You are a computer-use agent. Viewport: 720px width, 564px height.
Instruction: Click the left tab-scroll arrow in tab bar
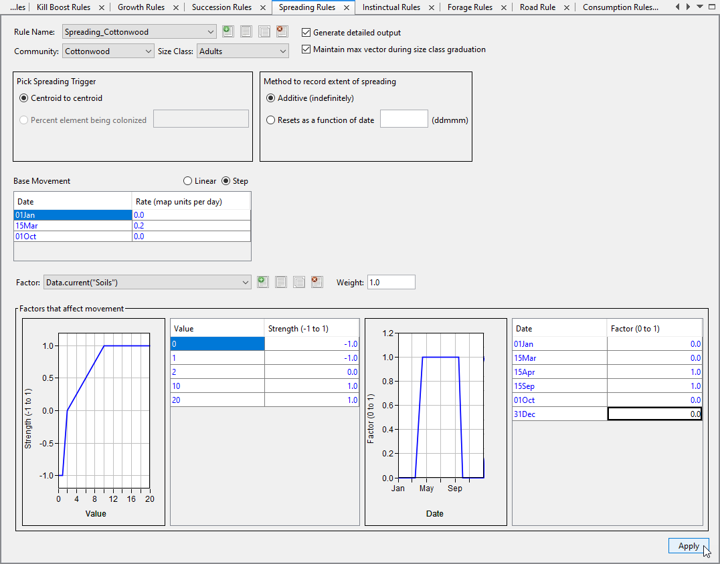click(678, 7)
